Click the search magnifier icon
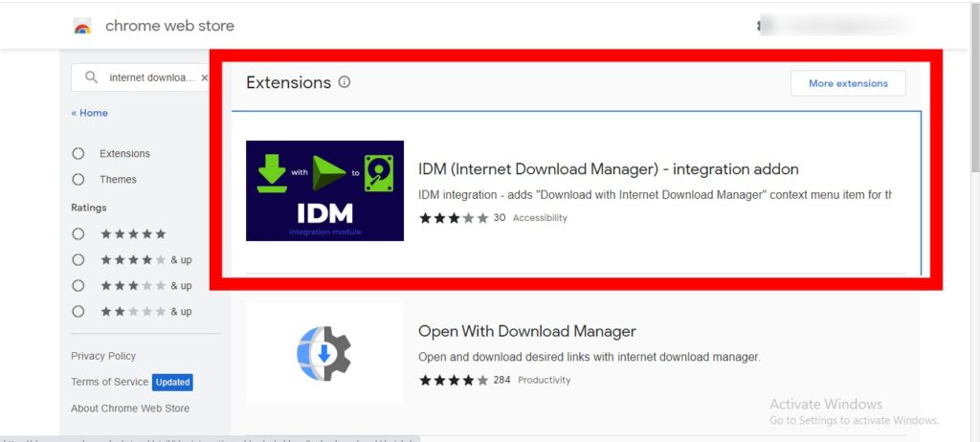Image resolution: width=980 pixels, height=442 pixels. (x=91, y=77)
